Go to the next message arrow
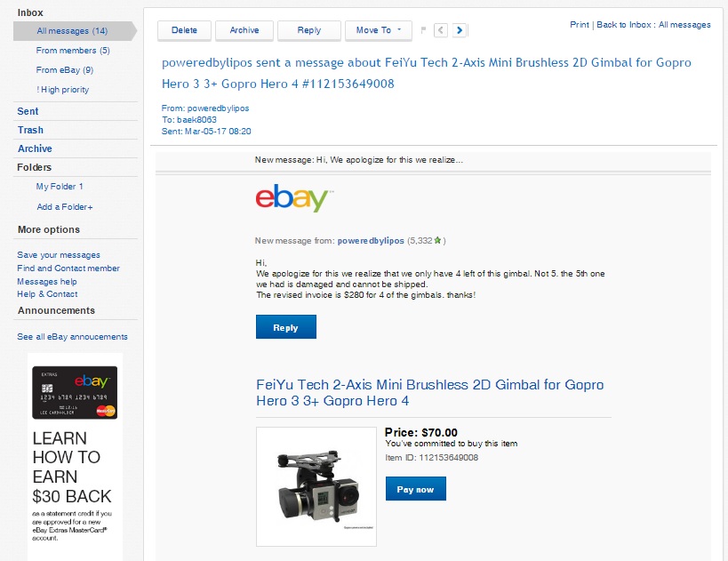Viewport: 728px width, 561px height. pos(460,30)
